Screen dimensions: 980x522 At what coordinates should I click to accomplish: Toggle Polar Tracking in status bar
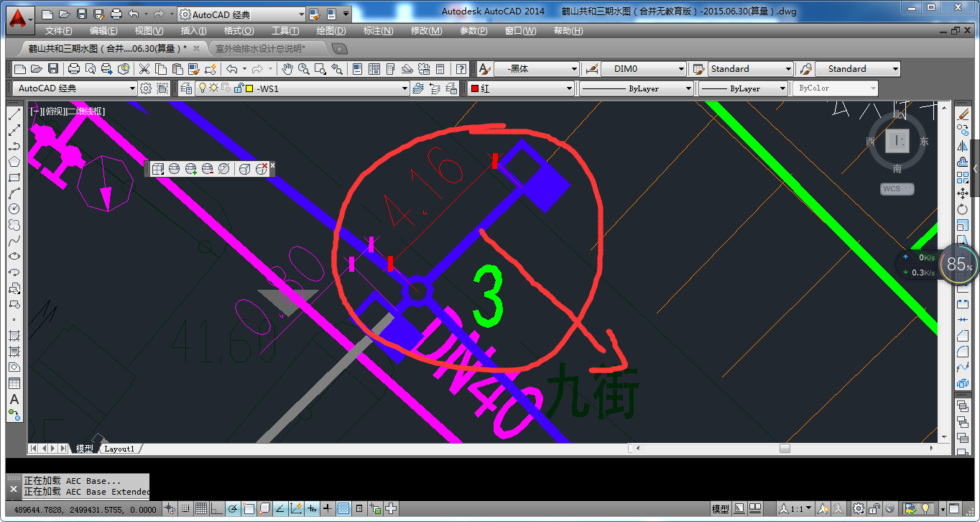233,508
